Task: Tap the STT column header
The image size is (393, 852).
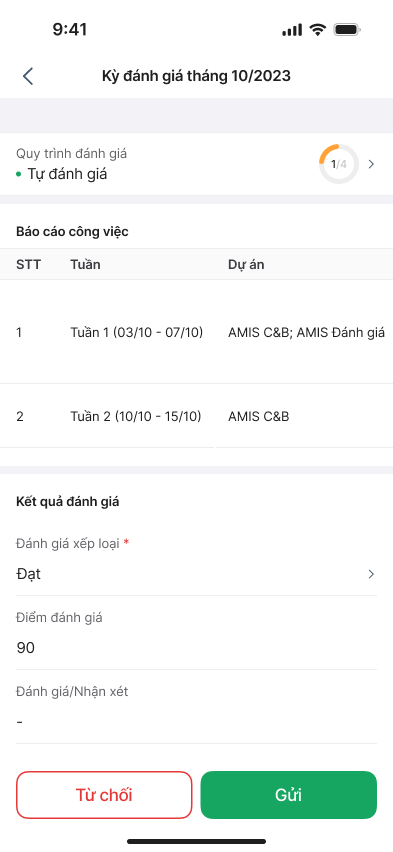Action: click(x=28, y=265)
